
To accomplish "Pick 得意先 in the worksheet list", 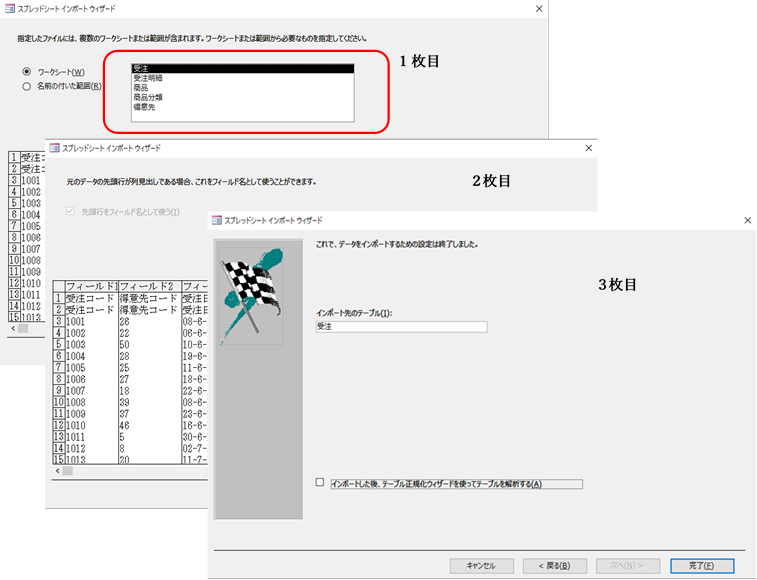I will click(x=144, y=107).
